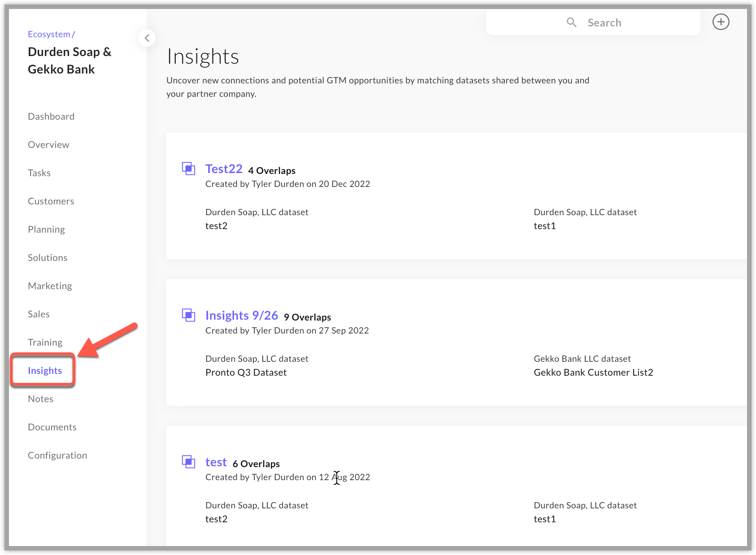Open the Documents section
756x555 pixels.
(x=52, y=427)
